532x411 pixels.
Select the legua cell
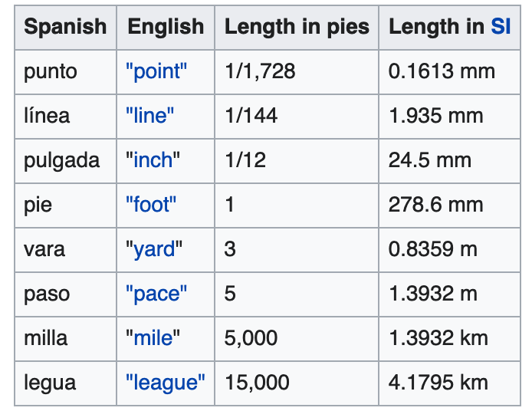[x=65, y=383]
